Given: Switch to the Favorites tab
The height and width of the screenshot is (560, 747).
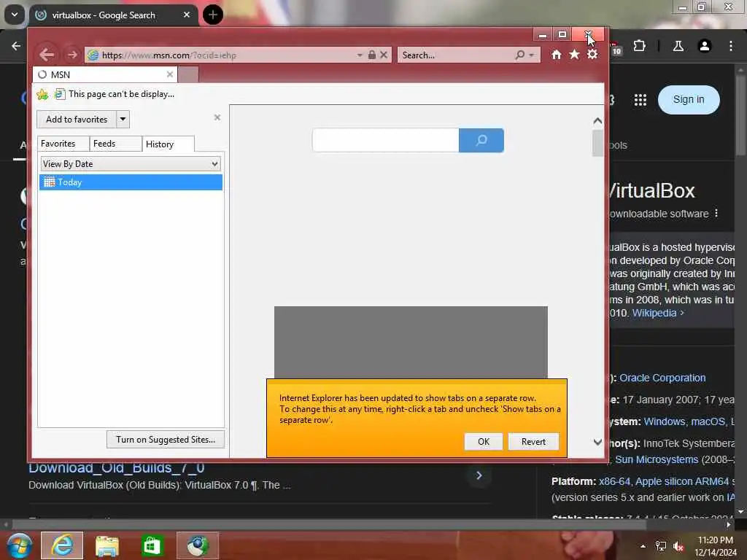Looking at the screenshot, I should point(63,144).
